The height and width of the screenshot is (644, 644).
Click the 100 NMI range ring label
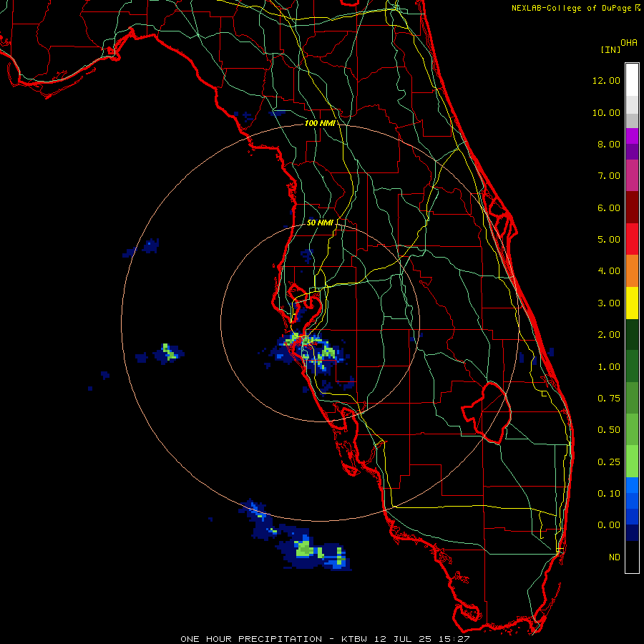coord(319,123)
